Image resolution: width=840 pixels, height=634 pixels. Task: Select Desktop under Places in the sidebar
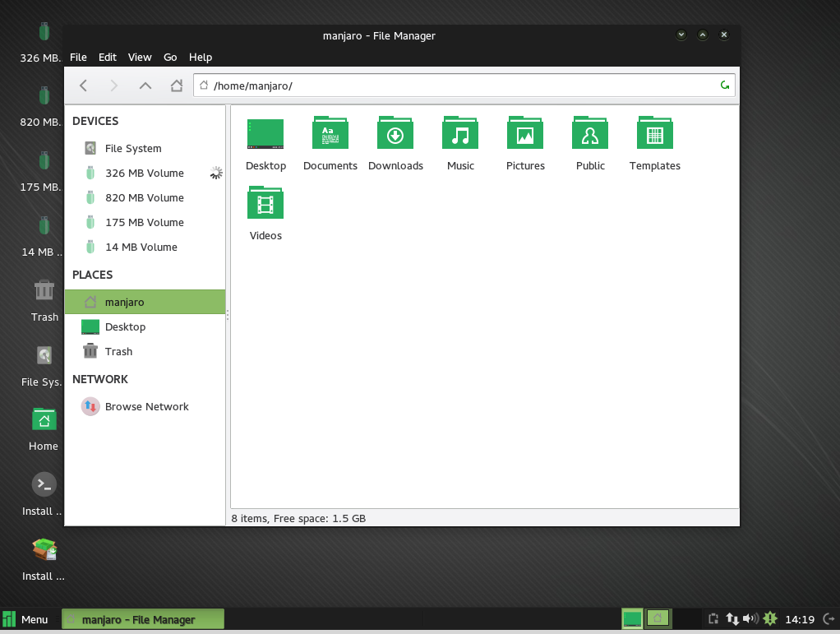tap(145, 327)
